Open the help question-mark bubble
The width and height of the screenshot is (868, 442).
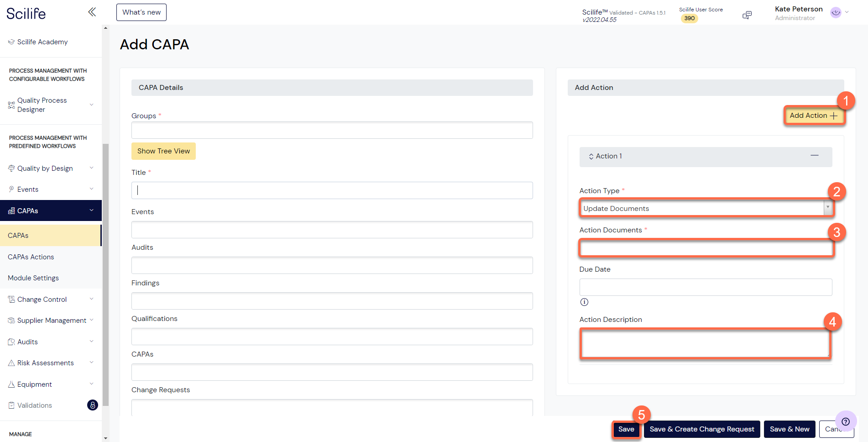845,421
